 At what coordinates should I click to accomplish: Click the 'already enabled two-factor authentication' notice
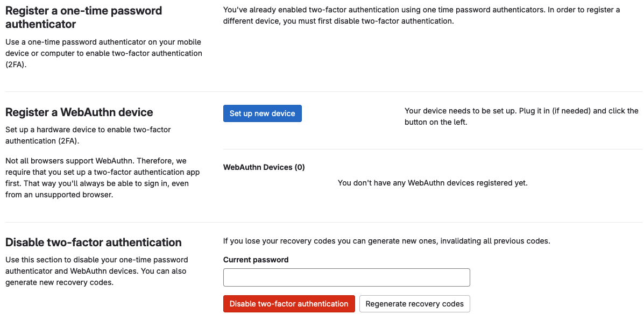(421, 16)
